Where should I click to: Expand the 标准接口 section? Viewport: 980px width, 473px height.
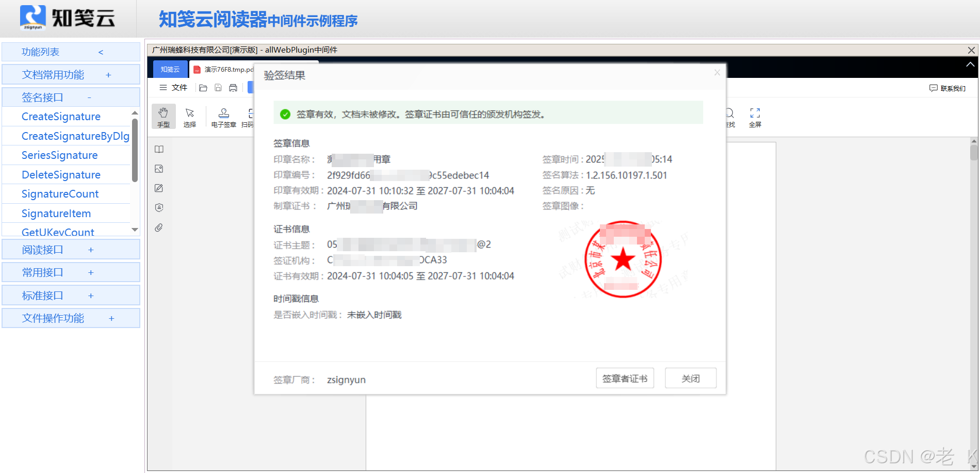(x=71, y=296)
